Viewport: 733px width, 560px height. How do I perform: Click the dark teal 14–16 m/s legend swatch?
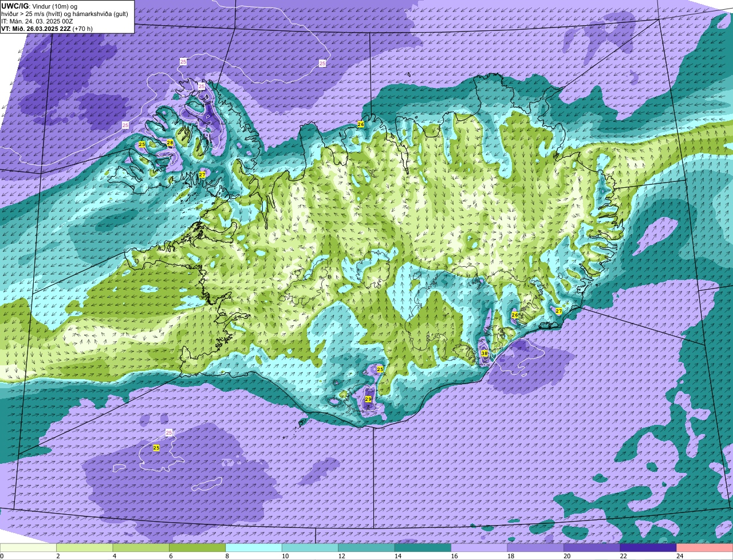423,547
